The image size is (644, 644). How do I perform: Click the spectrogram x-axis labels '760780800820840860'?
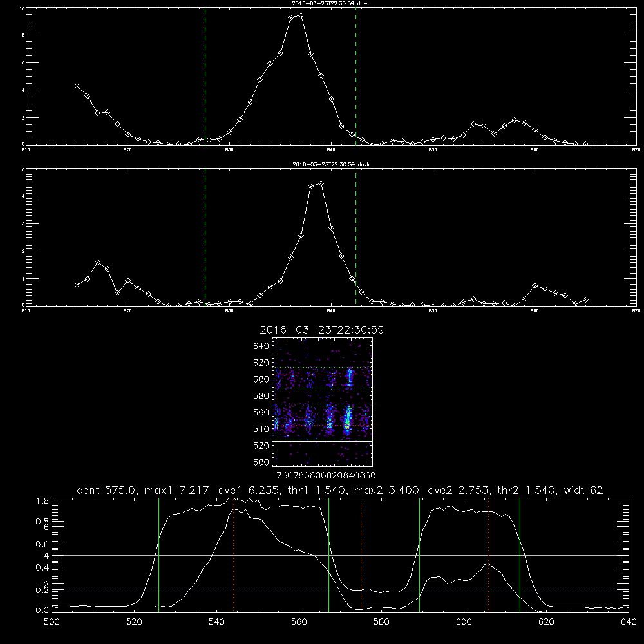coord(326,475)
